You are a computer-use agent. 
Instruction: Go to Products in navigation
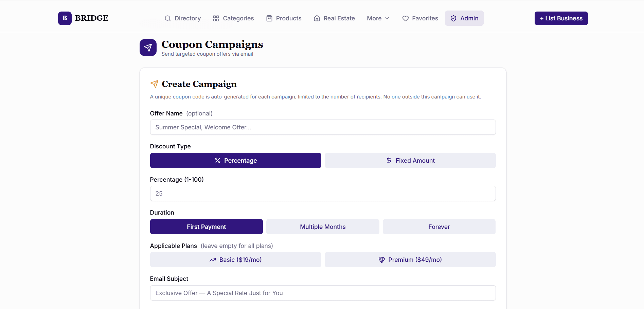click(284, 18)
